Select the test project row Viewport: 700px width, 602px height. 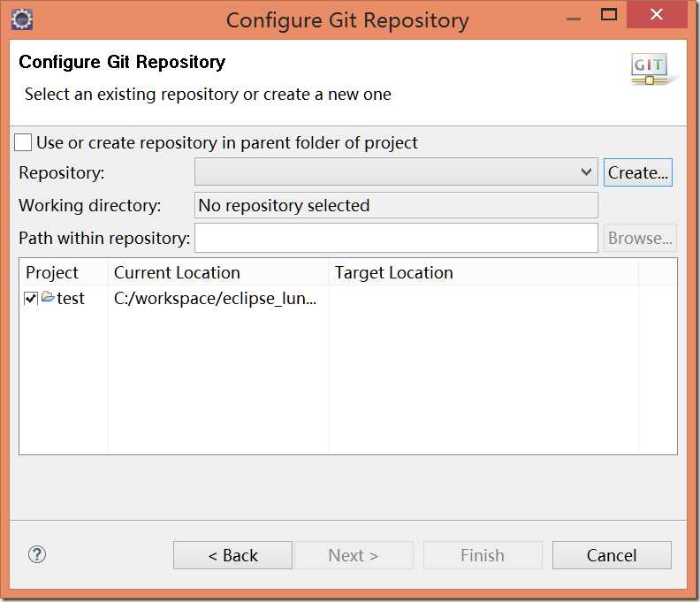click(71, 299)
